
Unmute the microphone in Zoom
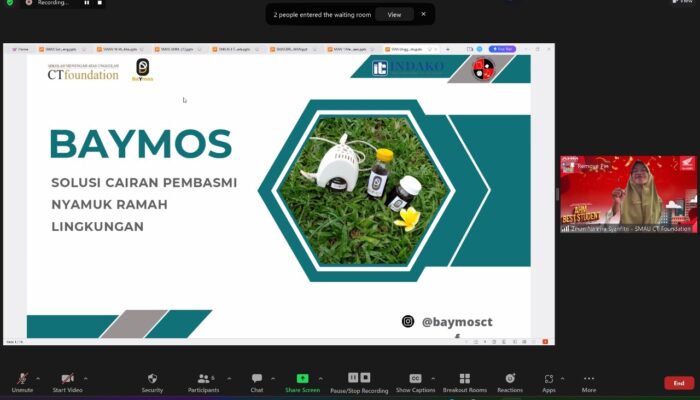pyautogui.click(x=22, y=382)
